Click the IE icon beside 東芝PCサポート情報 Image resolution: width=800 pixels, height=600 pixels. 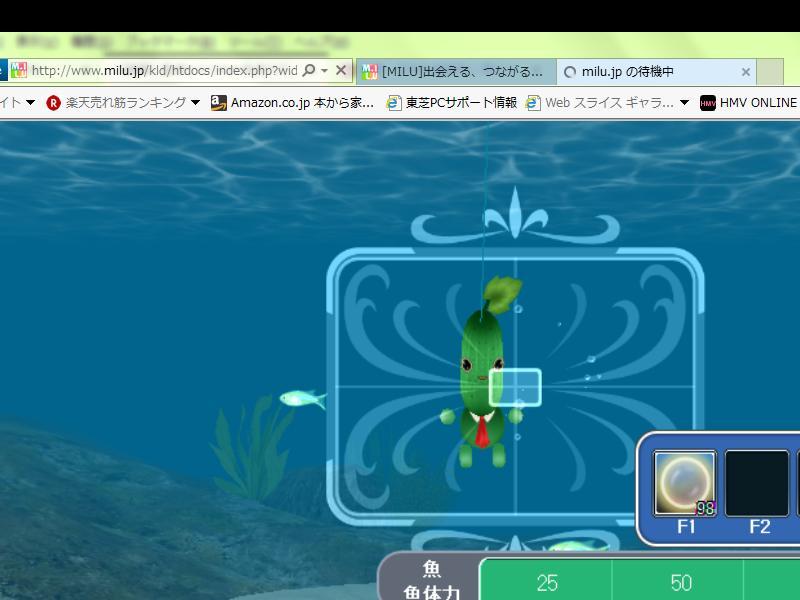393,103
